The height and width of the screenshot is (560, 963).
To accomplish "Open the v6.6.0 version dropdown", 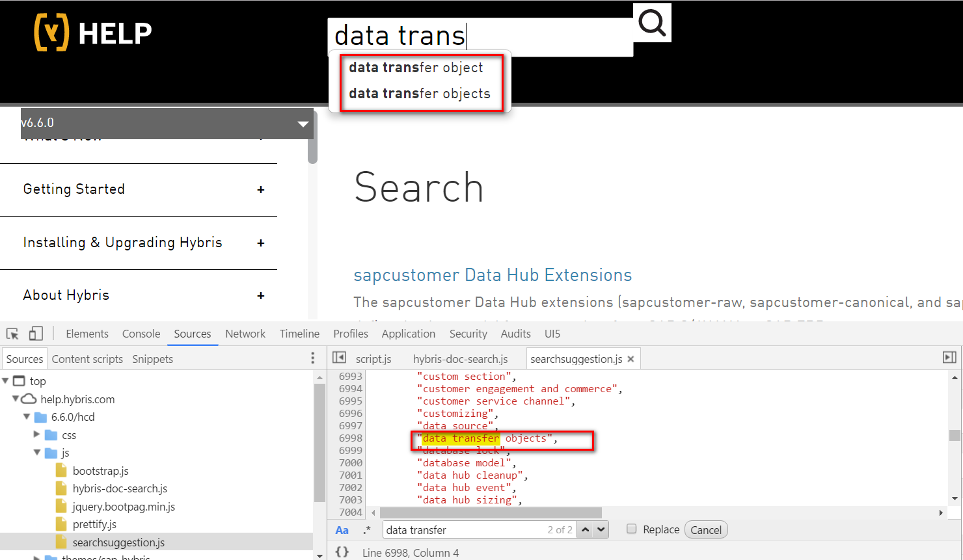I will coord(167,123).
